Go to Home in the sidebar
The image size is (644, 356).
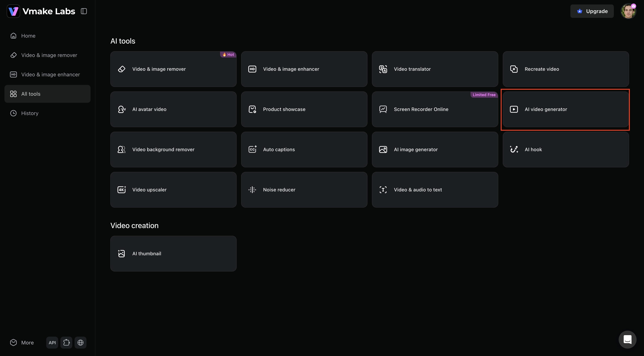click(48, 36)
